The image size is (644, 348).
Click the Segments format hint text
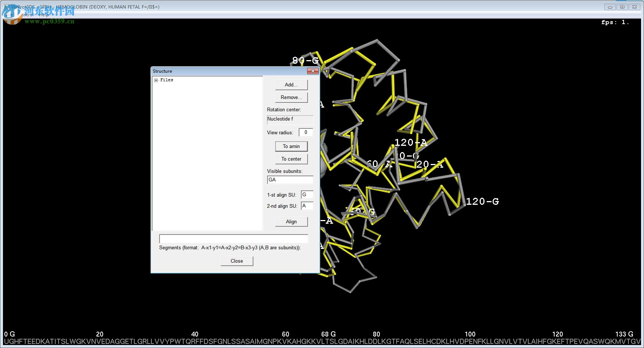pyautogui.click(x=230, y=248)
